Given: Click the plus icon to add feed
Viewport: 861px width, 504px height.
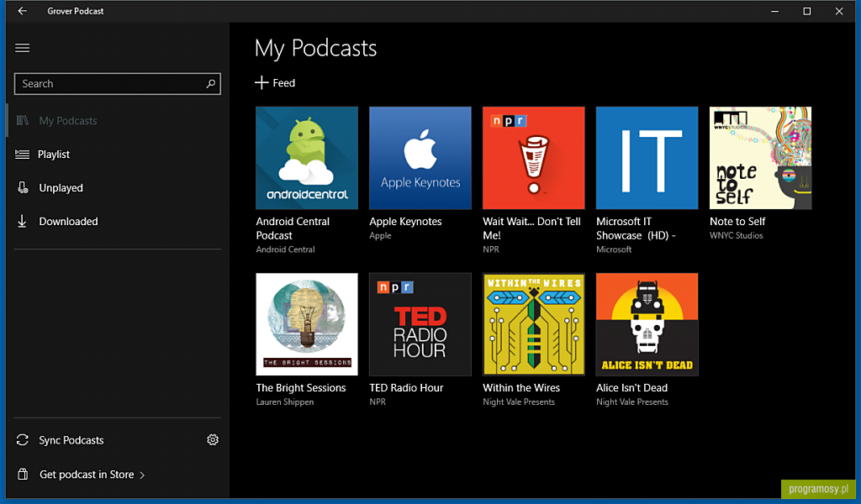Looking at the screenshot, I should click(261, 83).
